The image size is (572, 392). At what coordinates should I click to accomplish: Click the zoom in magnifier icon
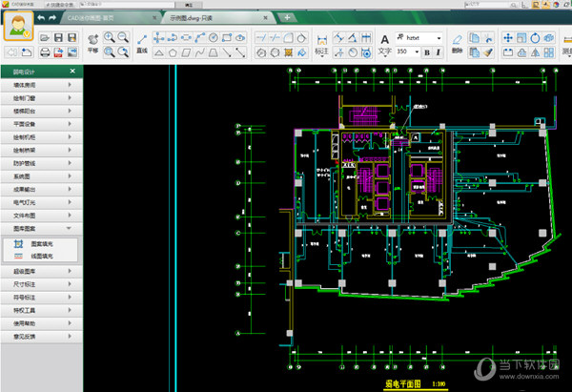click(109, 37)
